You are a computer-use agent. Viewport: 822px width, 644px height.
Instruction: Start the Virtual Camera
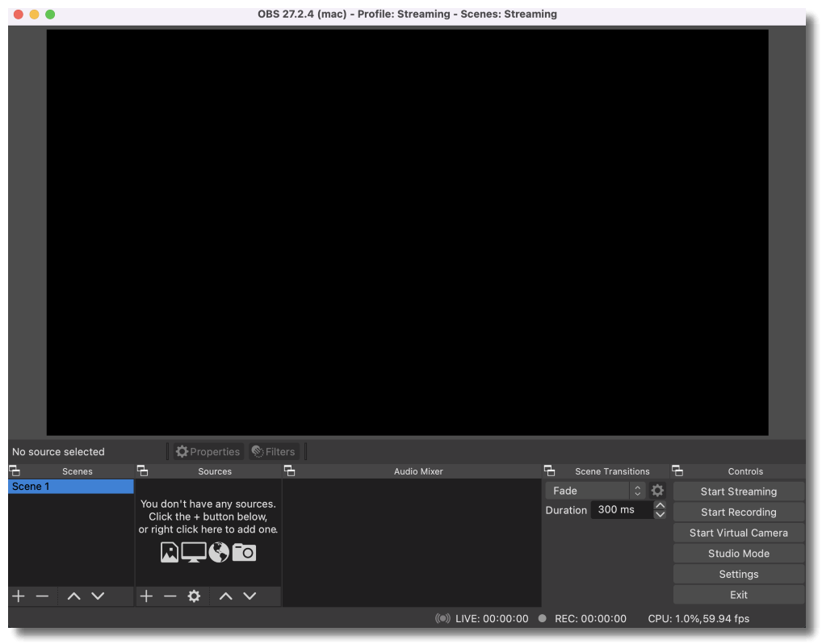point(739,533)
